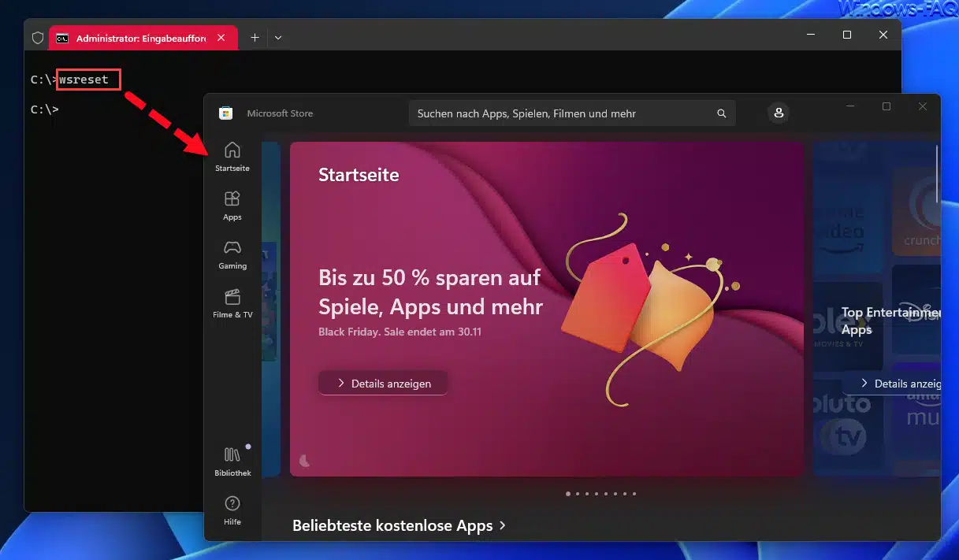Open Bibliothek in the Microsoft Store sidebar
The image size is (959, 560).
232,462
